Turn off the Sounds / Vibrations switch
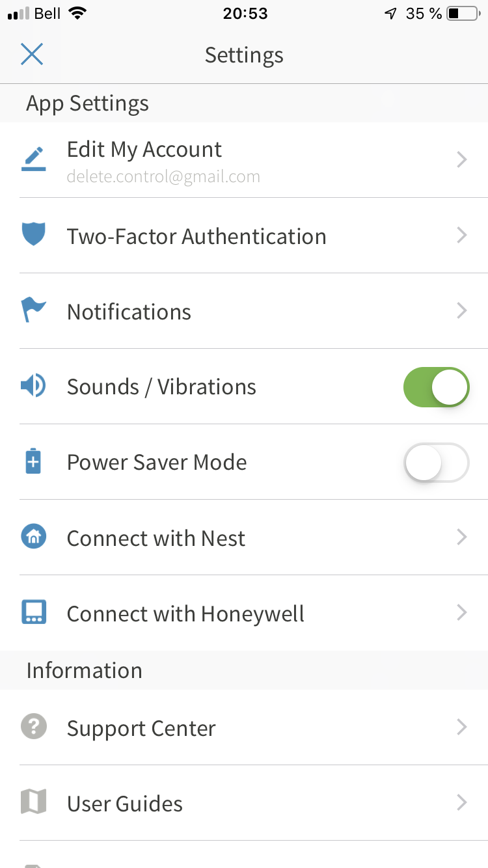Screen dimensions: 488x868 tap(436, 387)
